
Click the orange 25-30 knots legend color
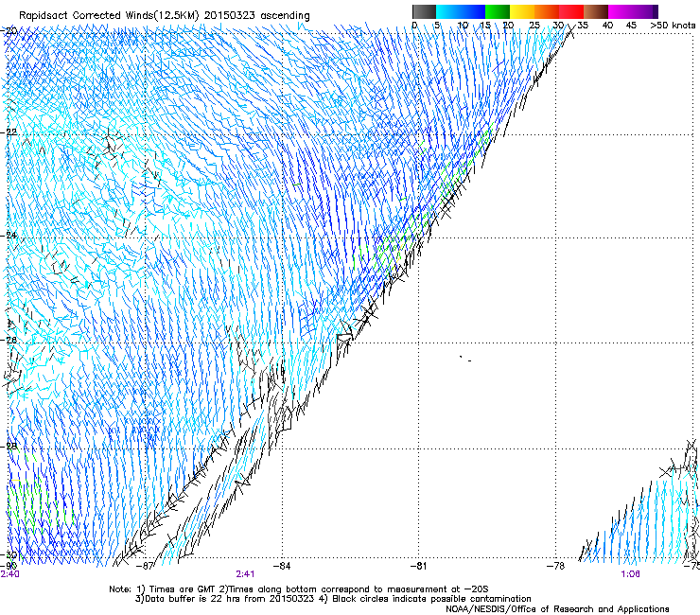(x=547, y=11)
